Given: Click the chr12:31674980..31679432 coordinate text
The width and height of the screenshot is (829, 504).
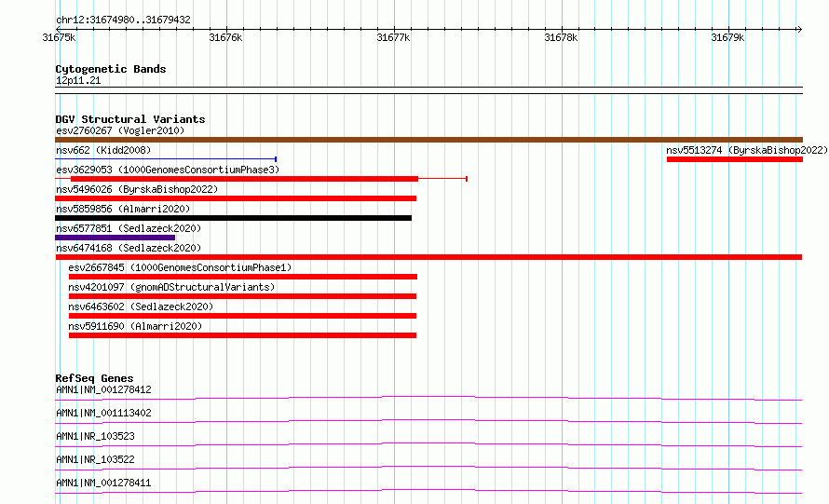Looking at the screenshot, I should [123, 20].
